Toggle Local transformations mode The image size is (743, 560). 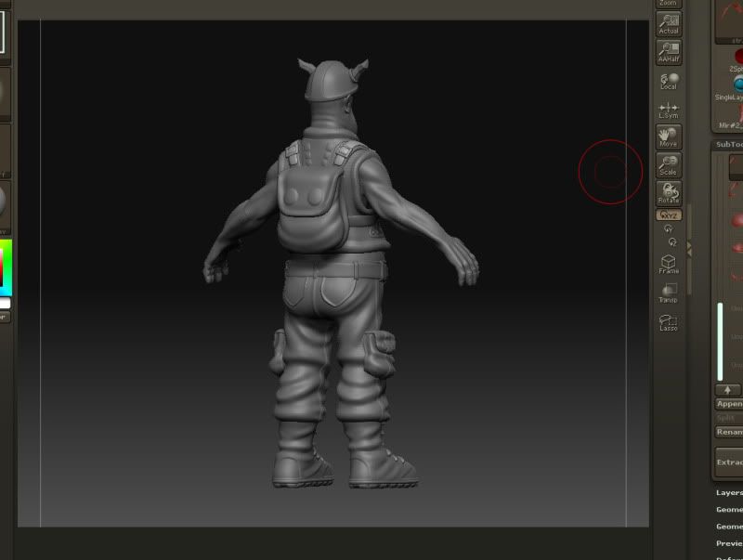(x=669, y=81)
